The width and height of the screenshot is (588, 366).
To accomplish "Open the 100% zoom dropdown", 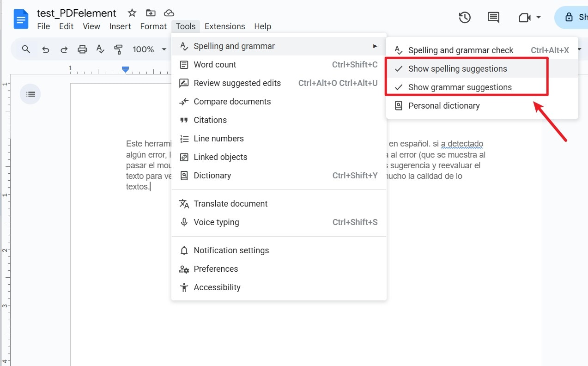I will pos(149,49).
